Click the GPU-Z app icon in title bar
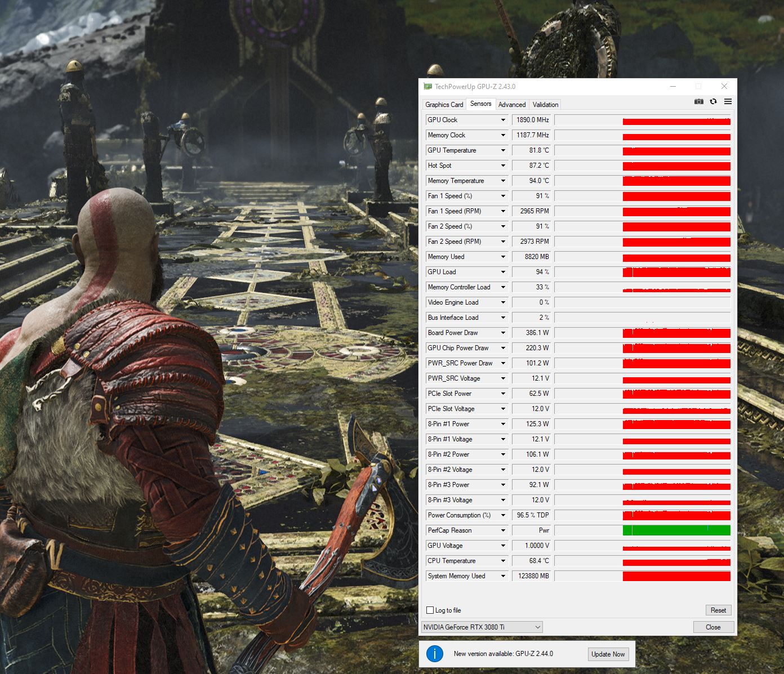The height and width of the screenshot is (674, 784). (428, 86)
